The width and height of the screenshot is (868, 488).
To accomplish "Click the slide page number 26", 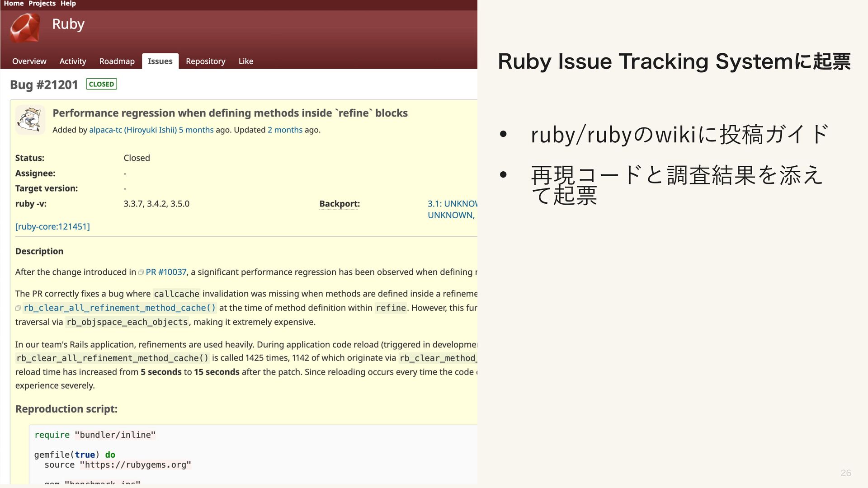I will [846, 473].
